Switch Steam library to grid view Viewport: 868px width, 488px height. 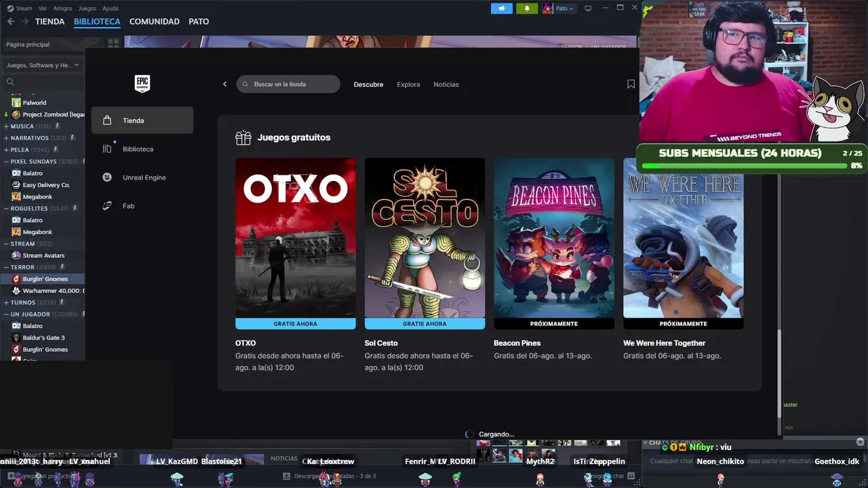pyautogui.click(x=113, y=43)
